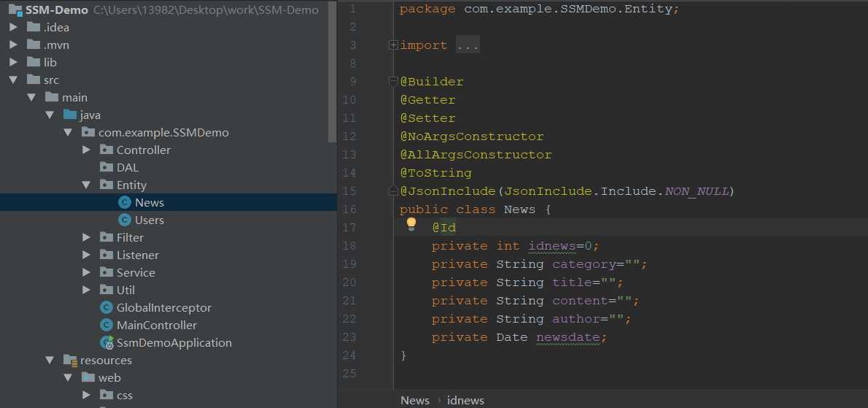Click the SSM-Demo project module icon

(15, 9)
